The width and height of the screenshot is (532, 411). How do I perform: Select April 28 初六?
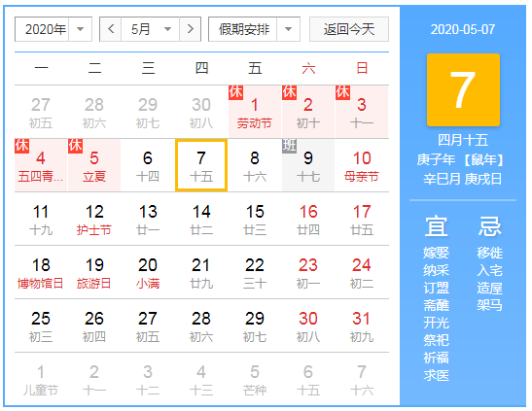click(x=94, y=112)
